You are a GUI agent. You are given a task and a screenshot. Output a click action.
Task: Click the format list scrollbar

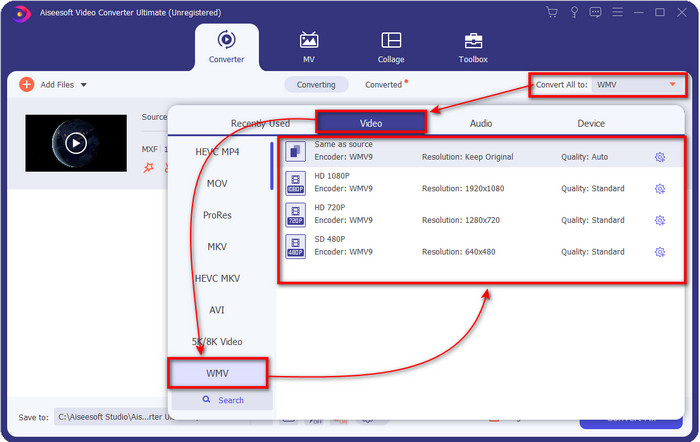point(271,166)
